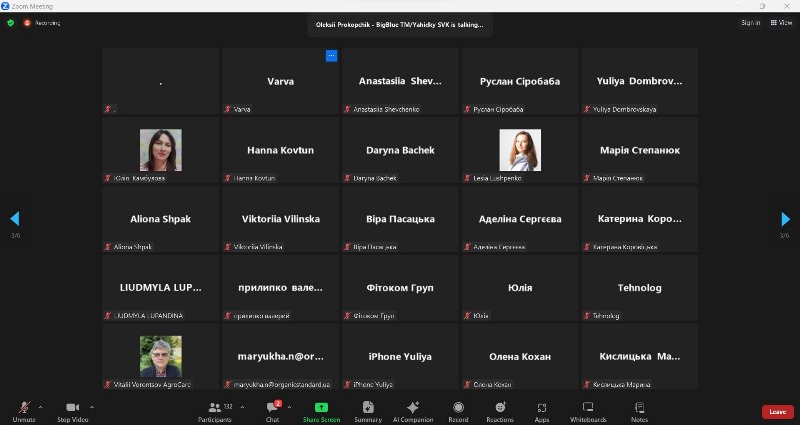Screen dimensions: 800x425
Task: Stop Video using the camera button
Action: click(72, 410)
